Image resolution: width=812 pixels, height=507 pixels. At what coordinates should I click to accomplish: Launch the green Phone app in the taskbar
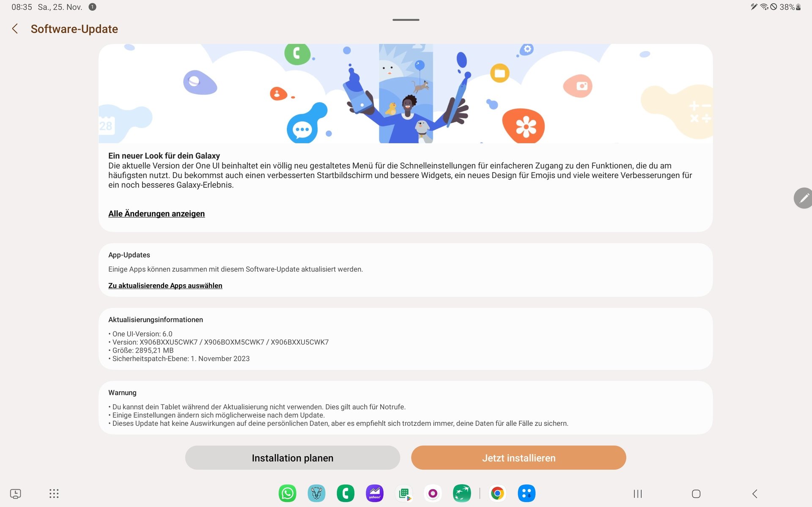[346, 493]
